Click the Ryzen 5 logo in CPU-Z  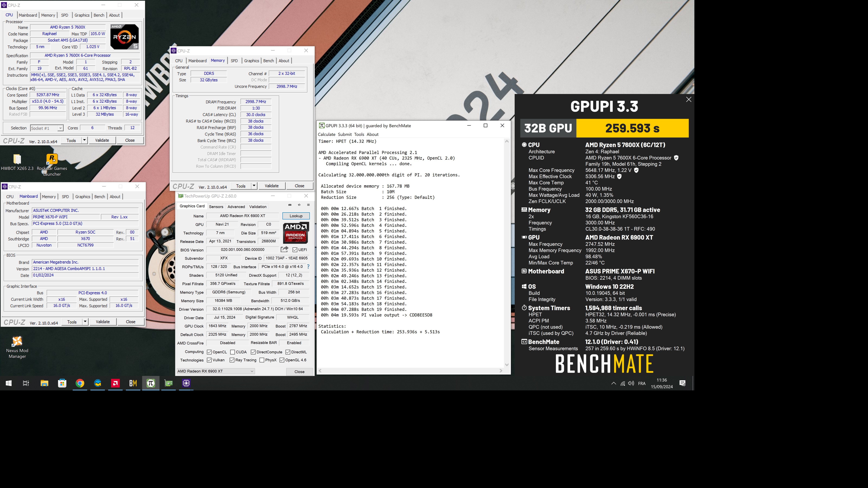(x=124, y=37)
